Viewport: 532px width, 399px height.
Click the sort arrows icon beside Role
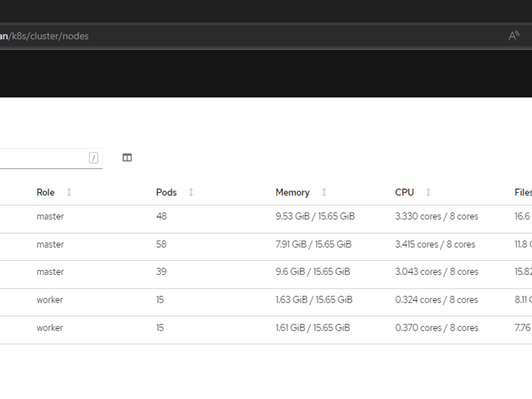click(x=69, y=192)
